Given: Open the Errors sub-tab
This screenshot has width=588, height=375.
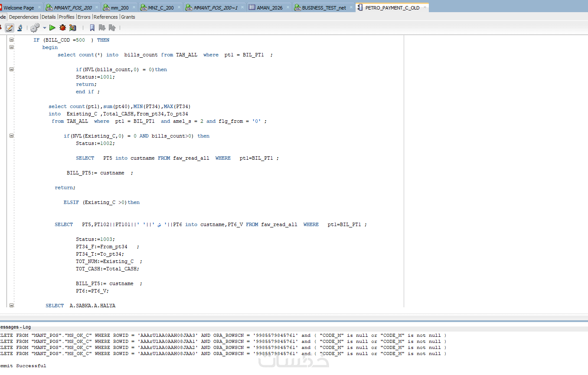Looking at the screenshot, I should 84,17.
